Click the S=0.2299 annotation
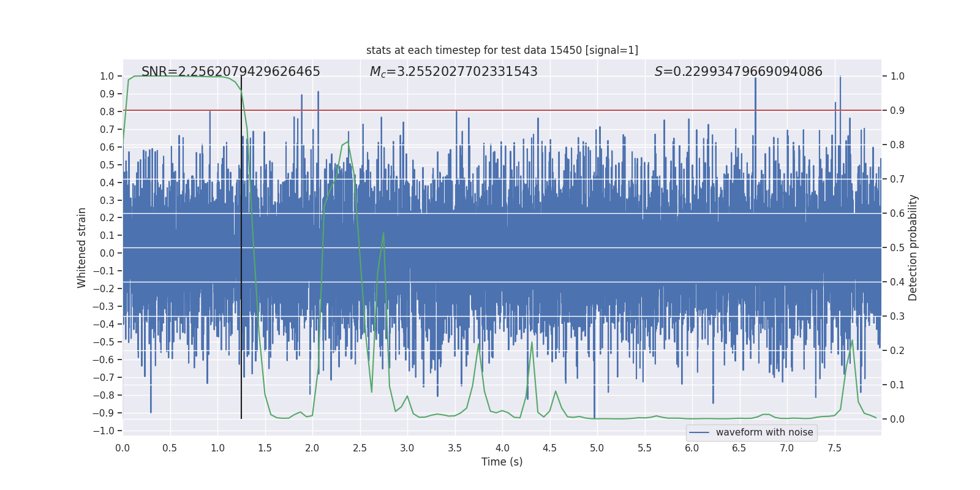 (x=739, y=72)
